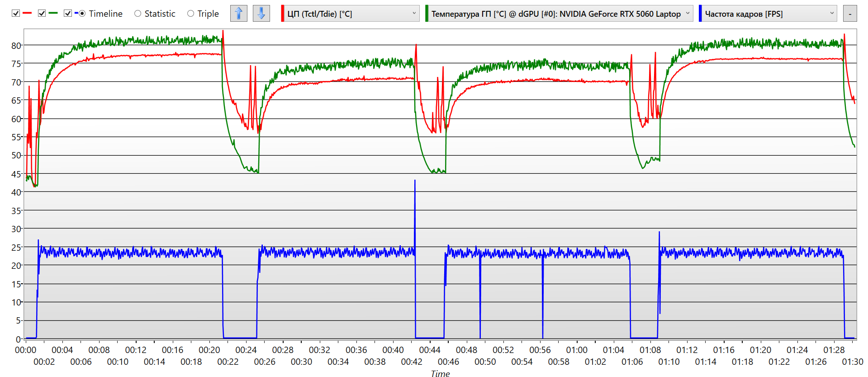The width and height of the screenshot is (868, 377).
Task: Click the "40" value on the vertical axis
Action: 16,192
